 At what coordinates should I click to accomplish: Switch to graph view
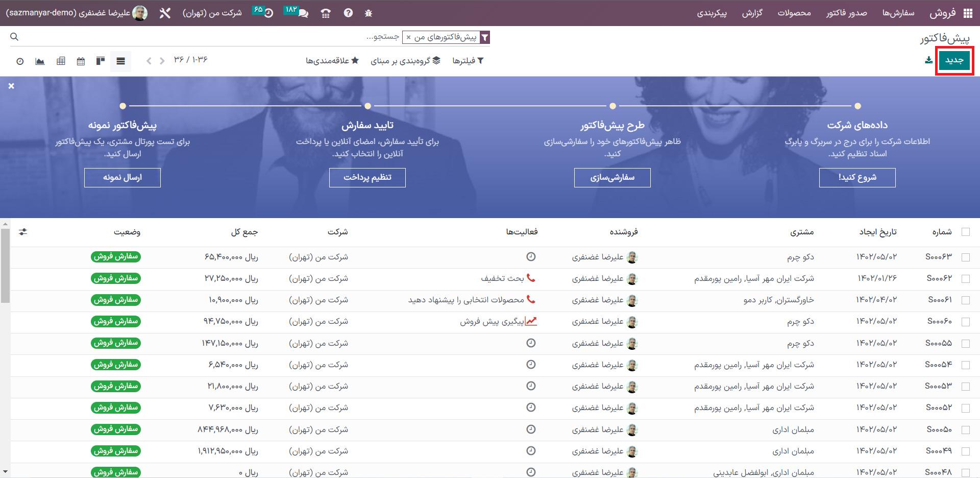click(40, 61)
